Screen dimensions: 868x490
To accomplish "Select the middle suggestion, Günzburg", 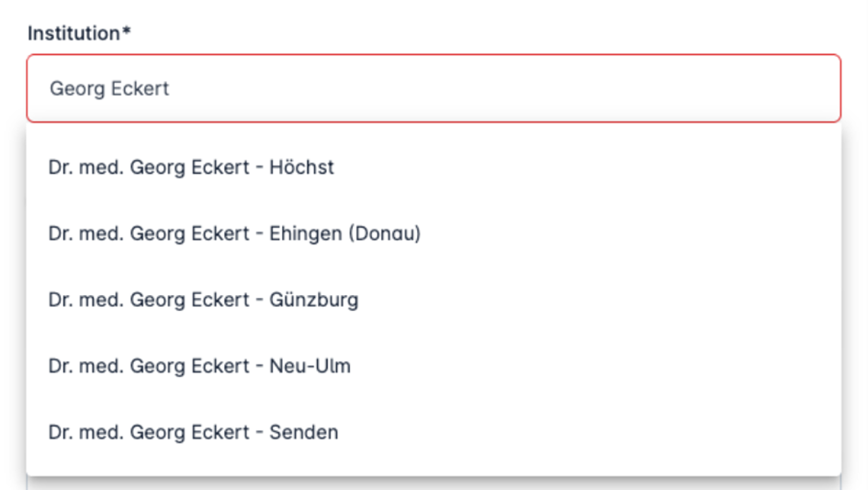I will tap(203, 300).
